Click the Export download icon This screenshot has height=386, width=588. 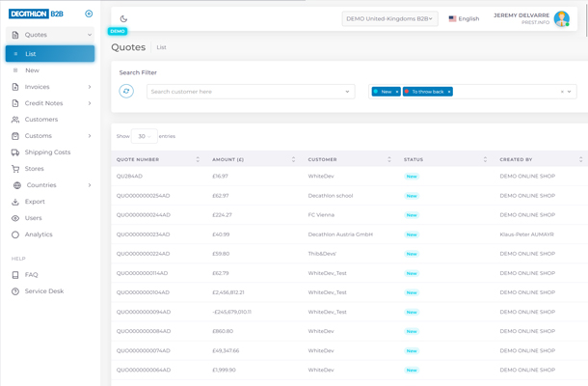click(15, 202)
